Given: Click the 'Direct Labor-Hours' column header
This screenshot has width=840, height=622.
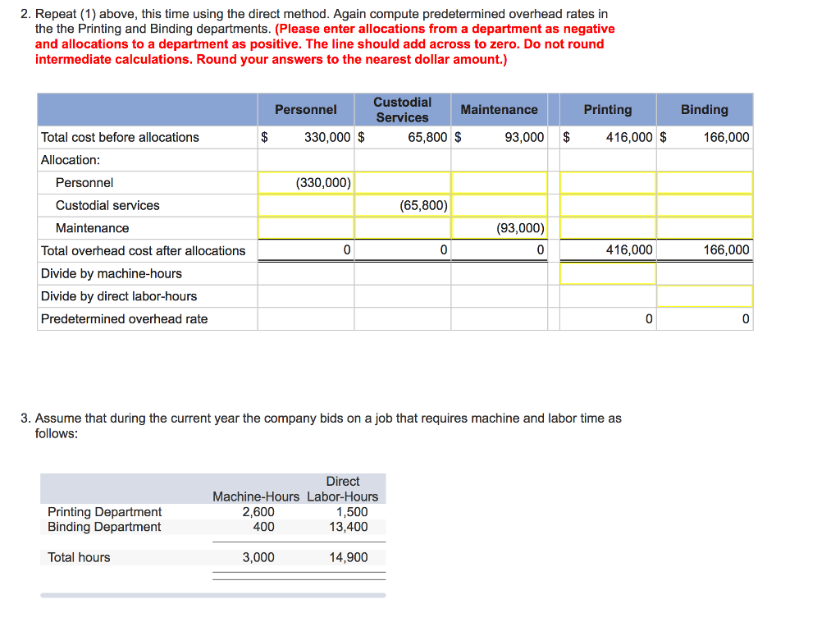Looking at the screenshot, I should coord(343,489).
